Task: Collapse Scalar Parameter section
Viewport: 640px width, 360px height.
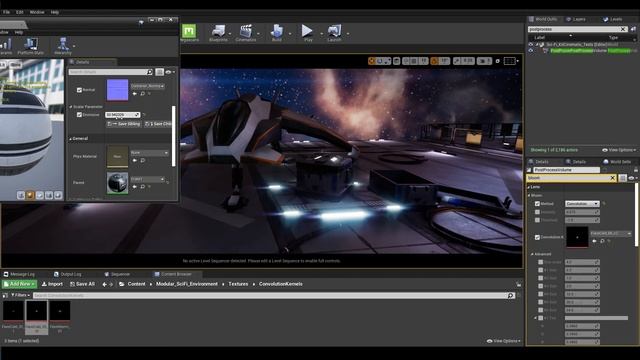Action: [71, 107]
